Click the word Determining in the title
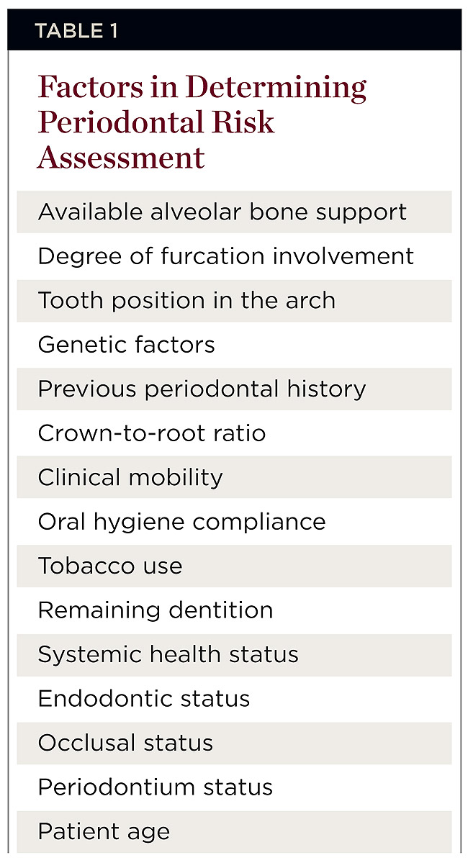Image resolution: width=468 pixels, height=868 pixels. click(x=276, y=88)
